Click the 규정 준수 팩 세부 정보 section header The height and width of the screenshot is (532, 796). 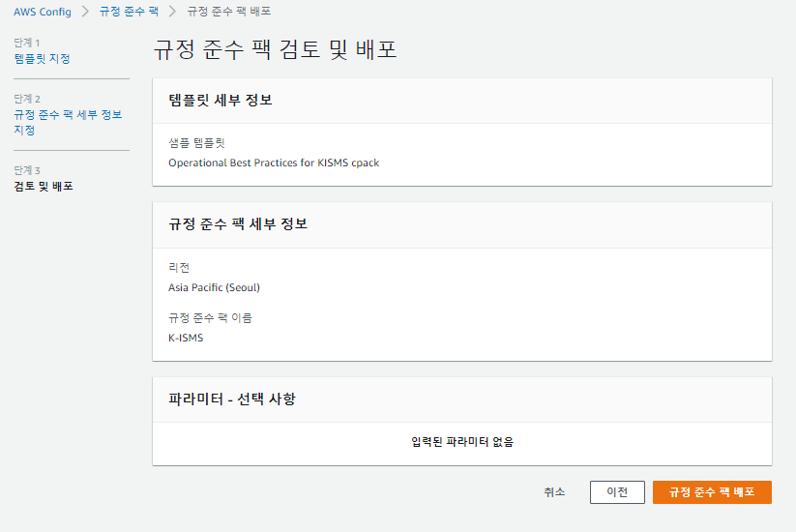pyautogui.click(x=238, y=224)
